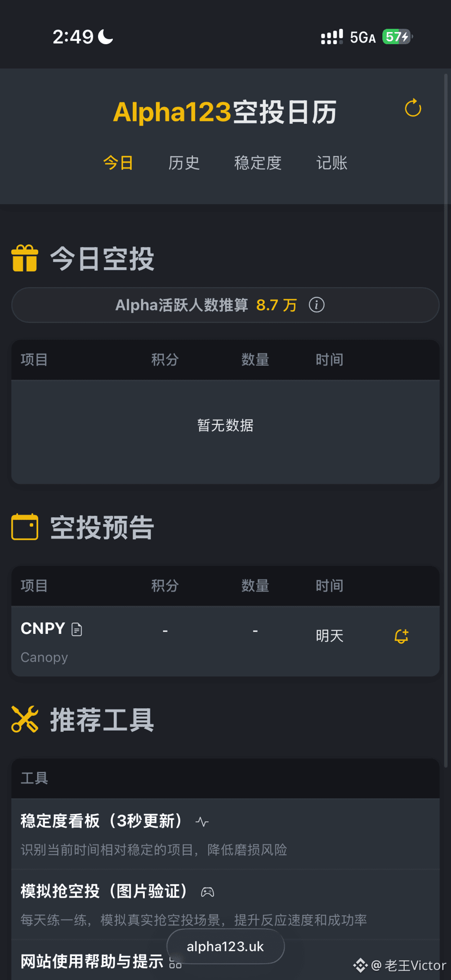This screenshot has width=451, height=980.
Task: Tap the bell reminder icon for CNPY
Action: [401, 636]
